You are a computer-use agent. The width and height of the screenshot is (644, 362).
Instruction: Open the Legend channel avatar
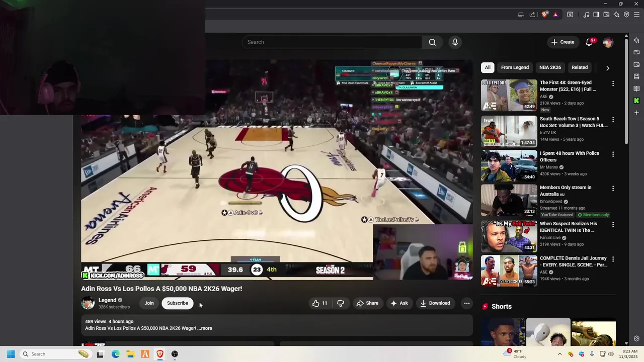88,303
